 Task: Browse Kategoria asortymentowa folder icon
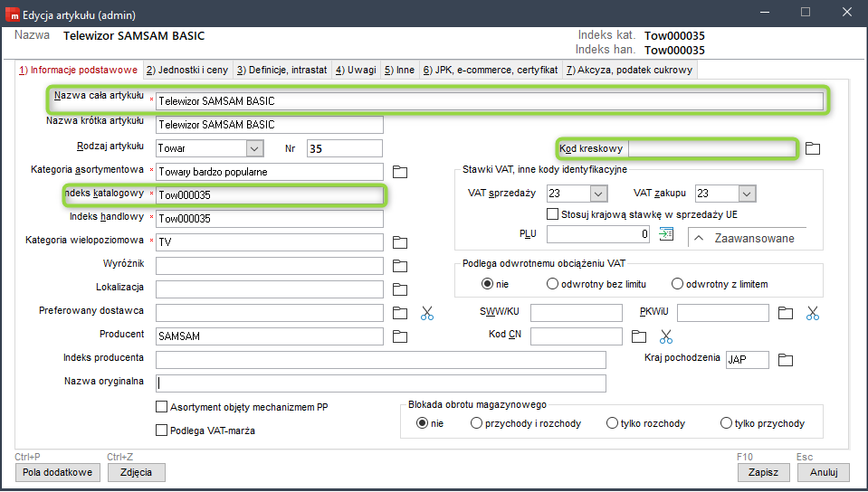(x=400, y=172)
